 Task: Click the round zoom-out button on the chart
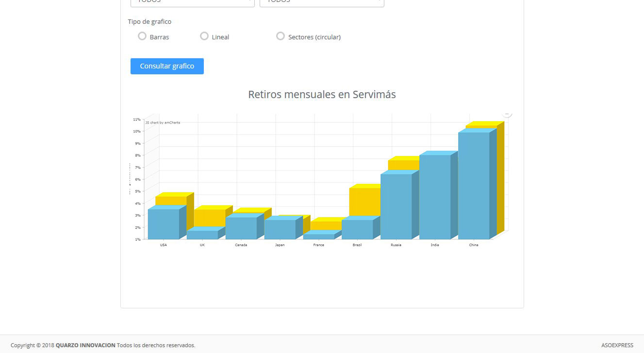point(507,114)
